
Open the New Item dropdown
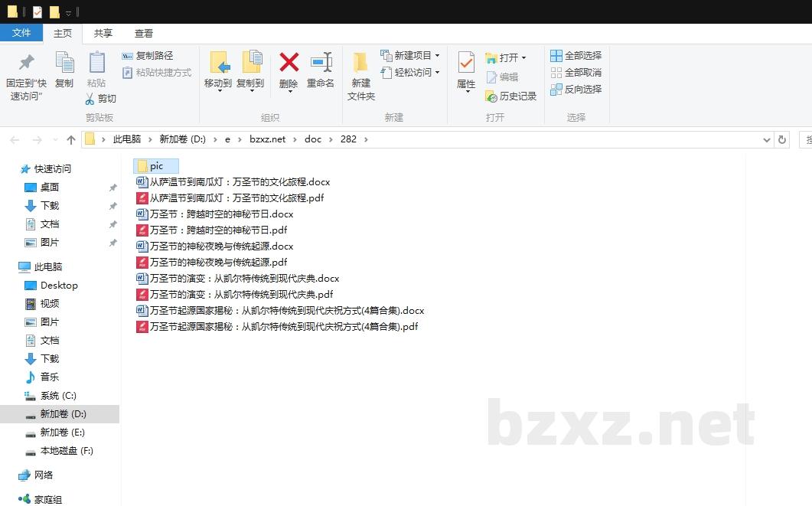[x=437, y=56]
